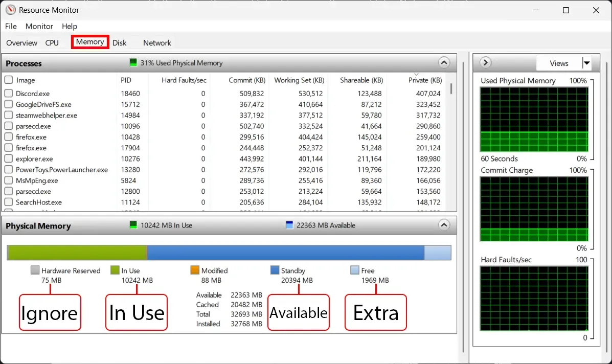Image resolution: width=612 pixels, height=364 pixels.
Task: Click the Resource Monitor application icon in titlebar
Action: tap(11, 10)
